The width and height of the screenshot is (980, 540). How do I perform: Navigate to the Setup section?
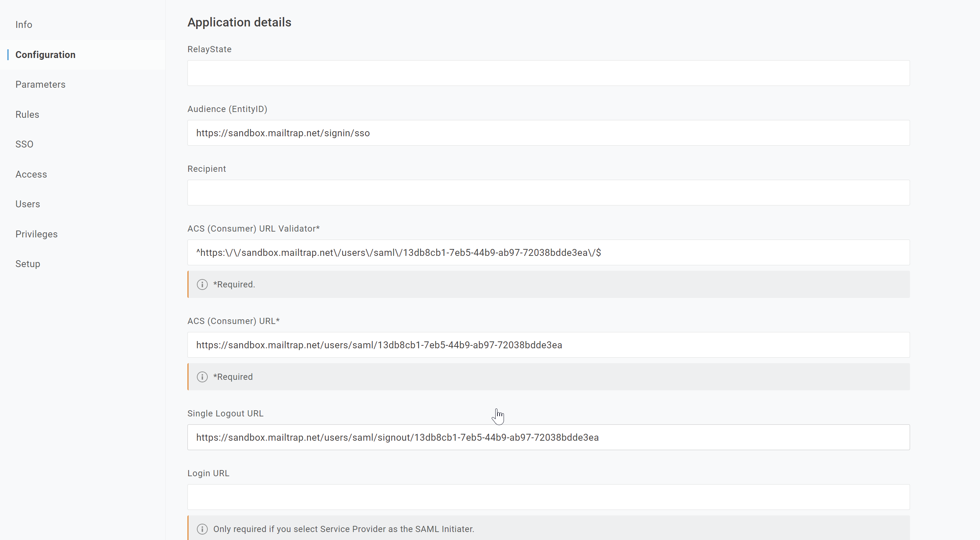click(28, 264)
